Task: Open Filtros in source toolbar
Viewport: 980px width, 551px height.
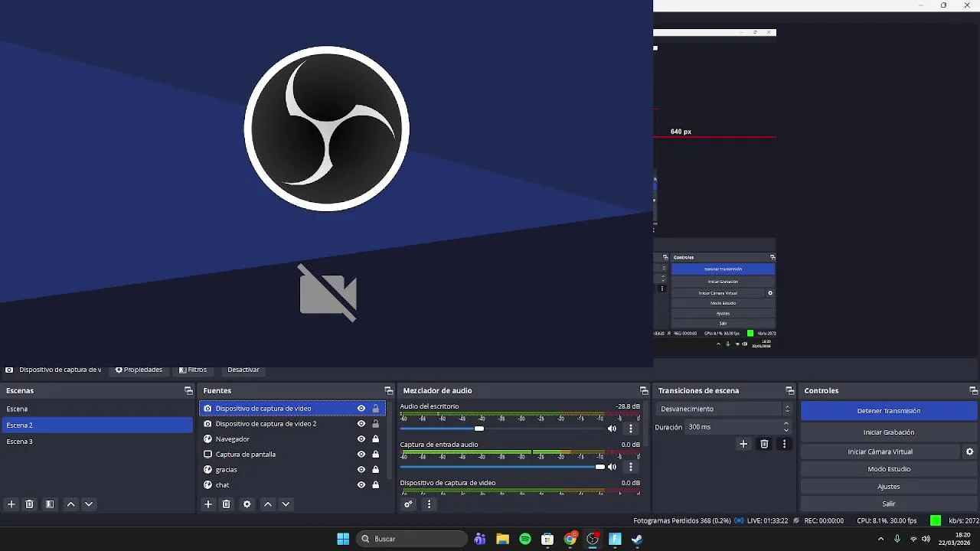Action: click(x=193, y=370)
